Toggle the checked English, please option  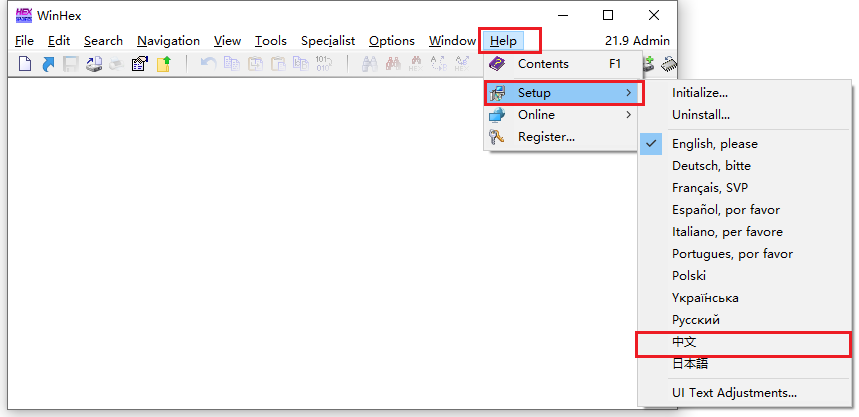pos(746,144)
